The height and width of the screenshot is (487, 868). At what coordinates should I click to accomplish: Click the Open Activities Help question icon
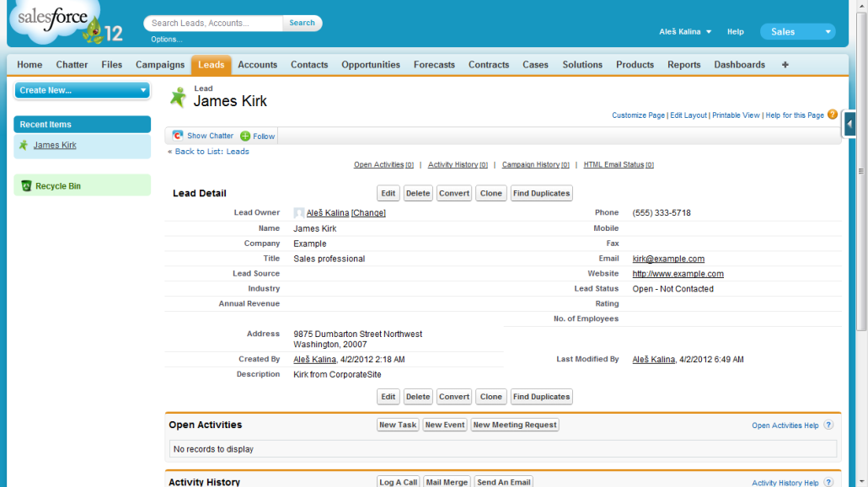pyautogui.click(x=828, y=425)
